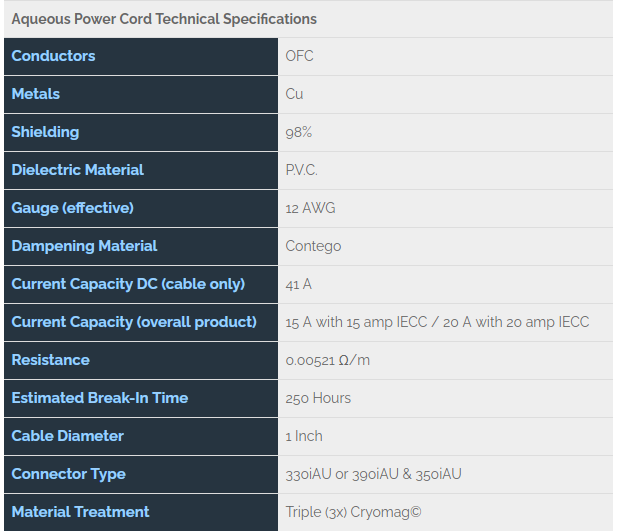
Task: Select the Metals row label
Action: (36, 94)
